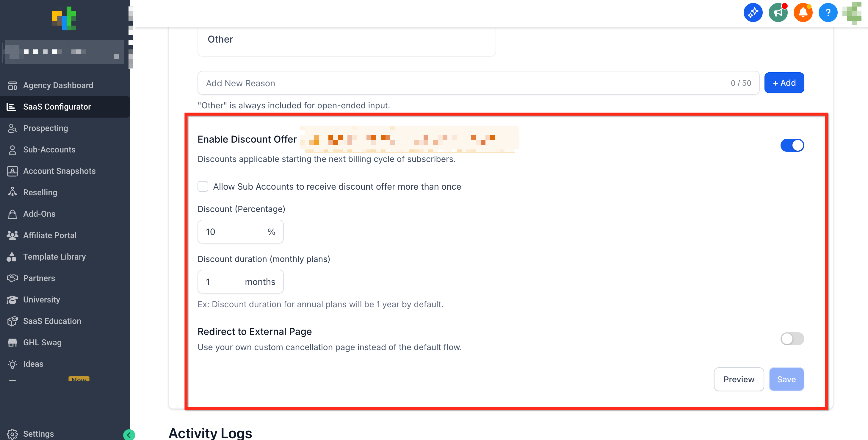Screen dimensions: 868x440
Task: Enable the Redirect to External Page toggle
Action: coord(792,338)
